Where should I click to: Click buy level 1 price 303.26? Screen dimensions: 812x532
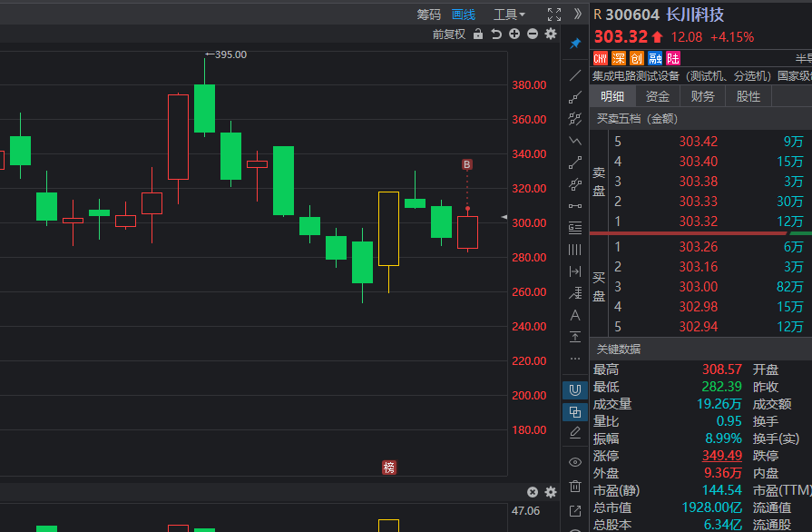pyautogui.click(x=698, y=247)
